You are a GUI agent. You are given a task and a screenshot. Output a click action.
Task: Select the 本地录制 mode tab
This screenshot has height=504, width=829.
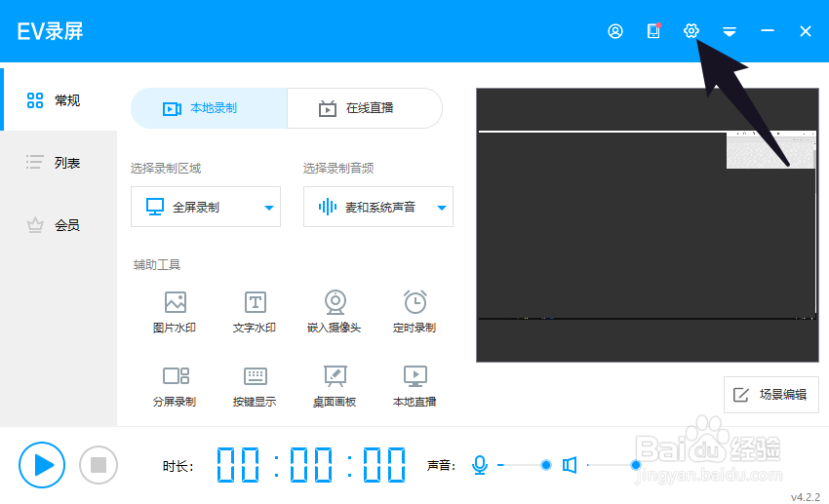[x=209, y=108]
